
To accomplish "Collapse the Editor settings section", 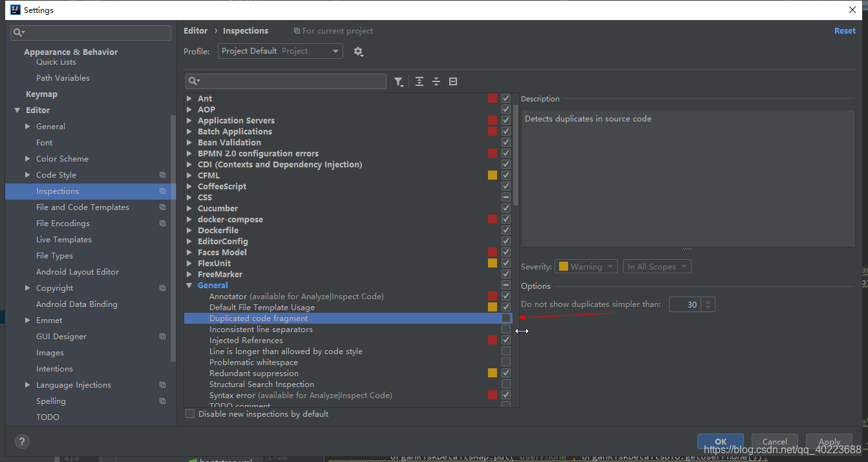I will pyautogui.click(x=17, y=110).
